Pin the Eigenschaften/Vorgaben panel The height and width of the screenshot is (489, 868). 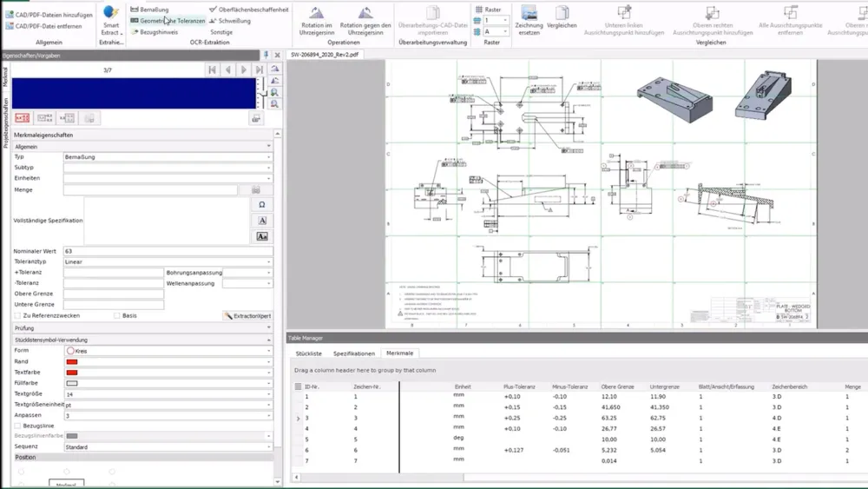point(266,55)
